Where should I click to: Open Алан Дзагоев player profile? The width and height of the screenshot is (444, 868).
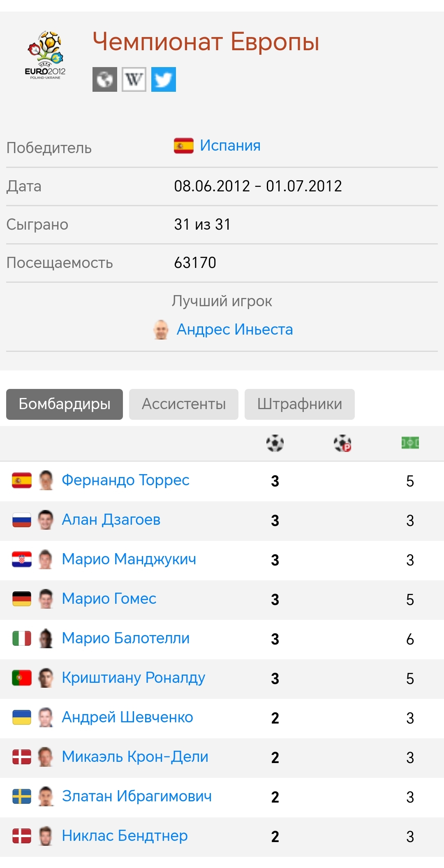[111, 520]
